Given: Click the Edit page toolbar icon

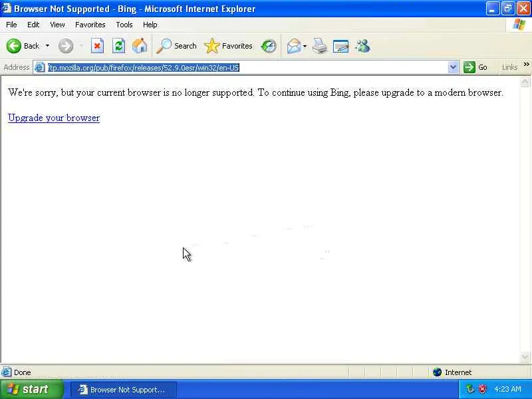Looking at the screenshot, I should pyautogui.click(x=341, y=46).
